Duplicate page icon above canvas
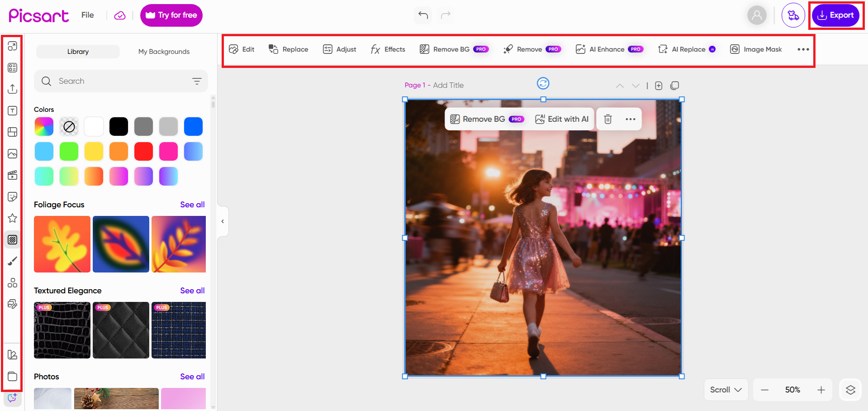 (x=674, y=86)
